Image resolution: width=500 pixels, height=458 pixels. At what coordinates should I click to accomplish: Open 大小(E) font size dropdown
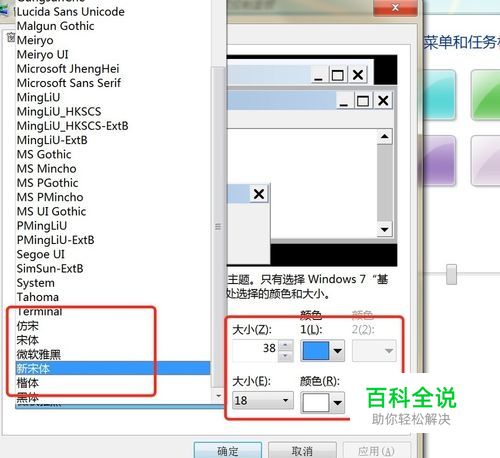[x=263, y=400]
